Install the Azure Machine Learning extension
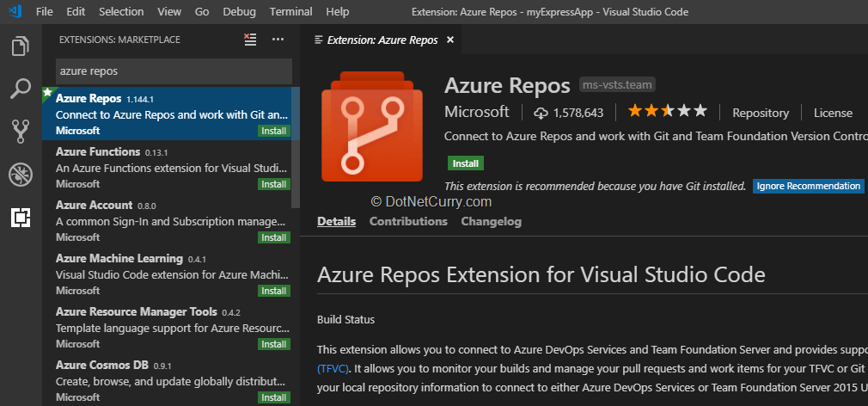This screenshot has height=406, width=868. [x=273, y=291]
